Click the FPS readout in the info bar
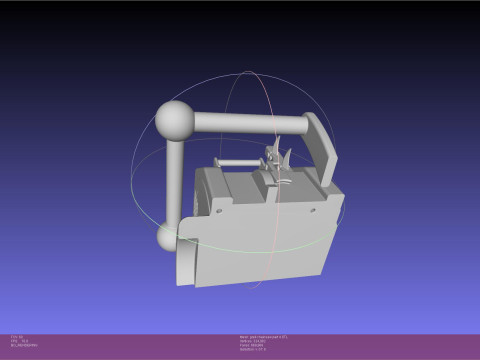Image resolution: width=480 pixels, height=360 pixels. coord(19,341)
